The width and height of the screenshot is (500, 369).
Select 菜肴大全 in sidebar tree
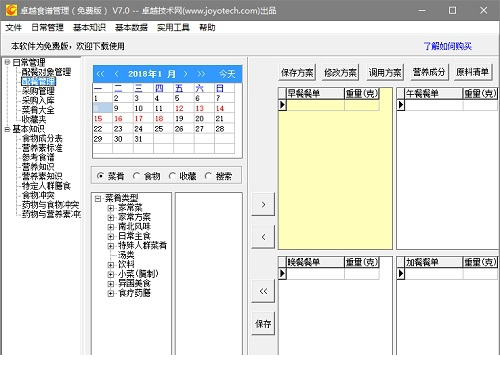coord(38,110)
